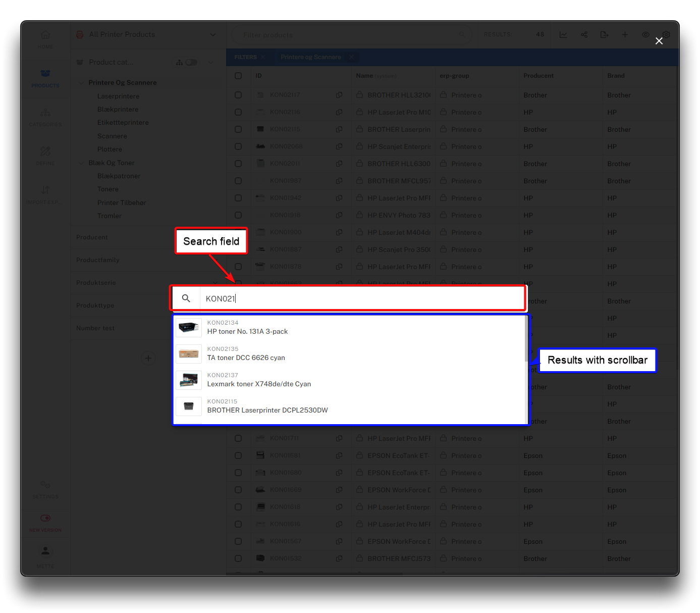Collapse the Blæk Og Toner tree node
700x613 pixels.
pos(81,163)
